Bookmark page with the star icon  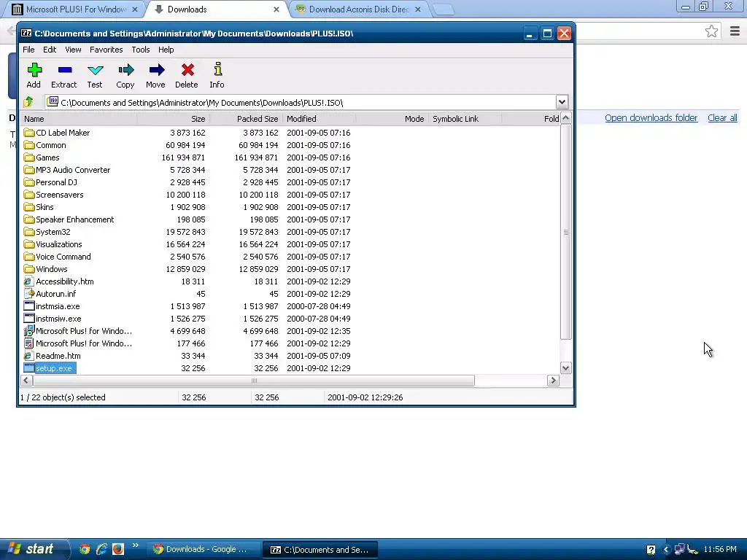[711, 31]
